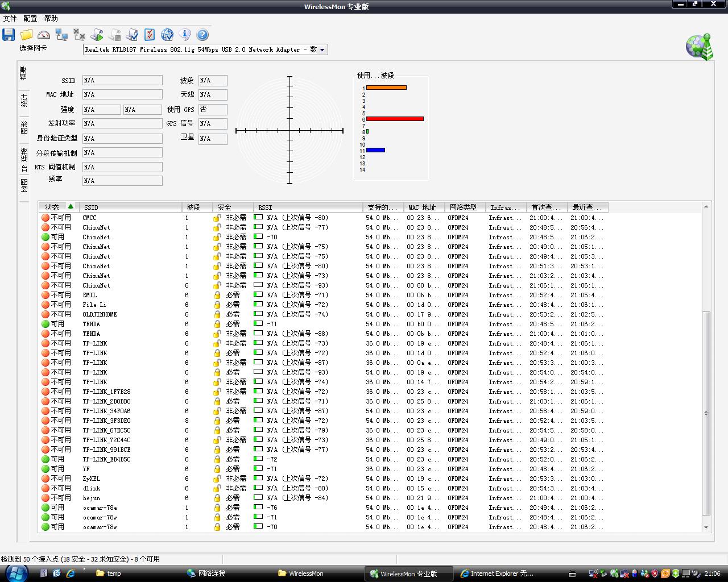
Task: Switch to the 网络连接 taskbar window
Action: (227, 573)
